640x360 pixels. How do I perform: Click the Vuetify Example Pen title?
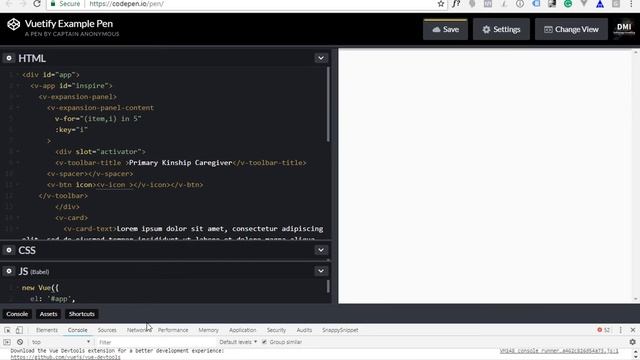click(x=69, y=24)
